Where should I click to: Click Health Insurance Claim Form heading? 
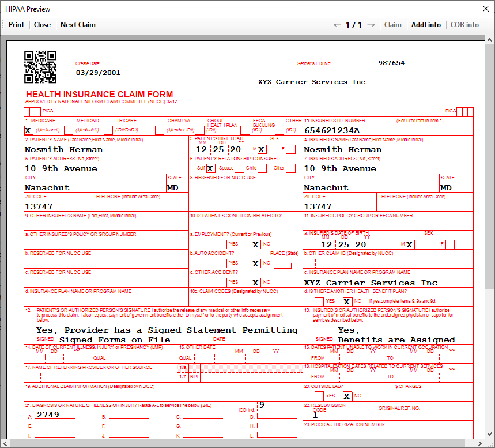[x=100, y=94]
